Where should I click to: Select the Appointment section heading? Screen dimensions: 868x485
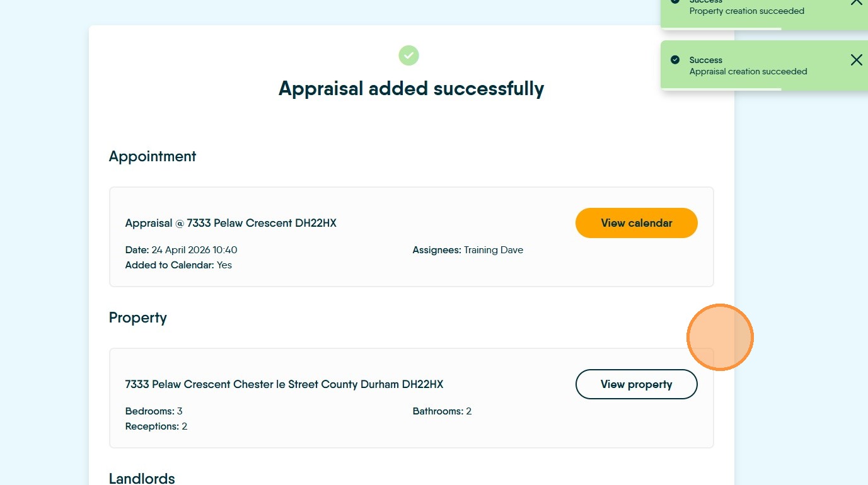[x=153, y=156]
